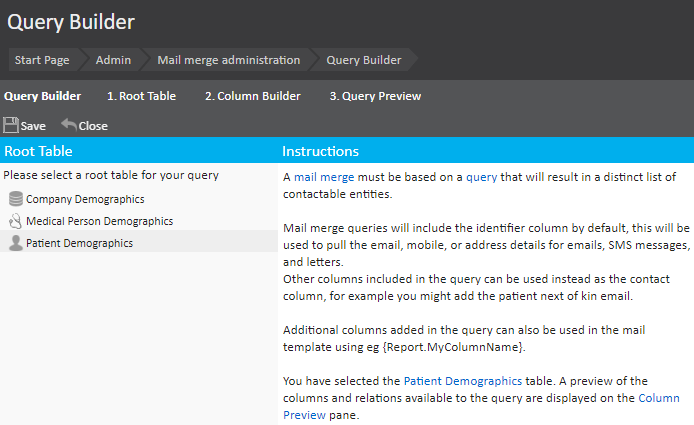Click the Close back-arrow icon
The image size is (694, 425).
(68, 125)
